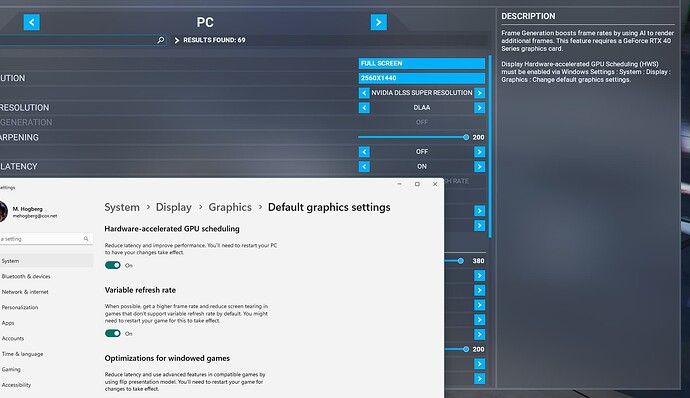Toggle Variable refresh rate switch
This screenshot has width=690, height=398.
[x=113, y=333]
